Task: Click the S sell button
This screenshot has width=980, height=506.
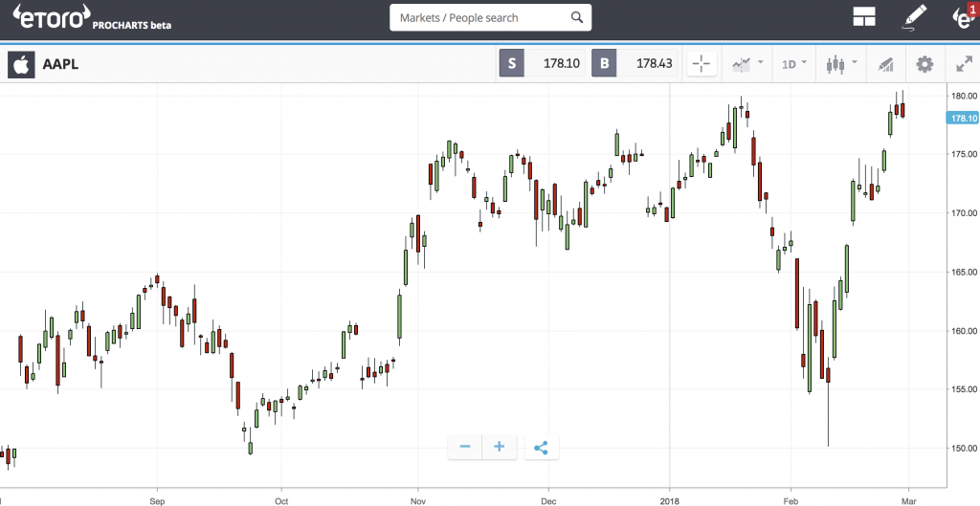Action: click(x=512, y=63)
